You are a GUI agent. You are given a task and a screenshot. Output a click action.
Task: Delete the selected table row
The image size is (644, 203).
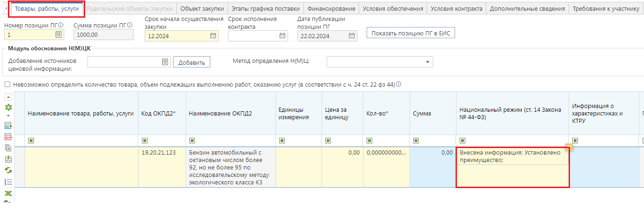[8, 136]
